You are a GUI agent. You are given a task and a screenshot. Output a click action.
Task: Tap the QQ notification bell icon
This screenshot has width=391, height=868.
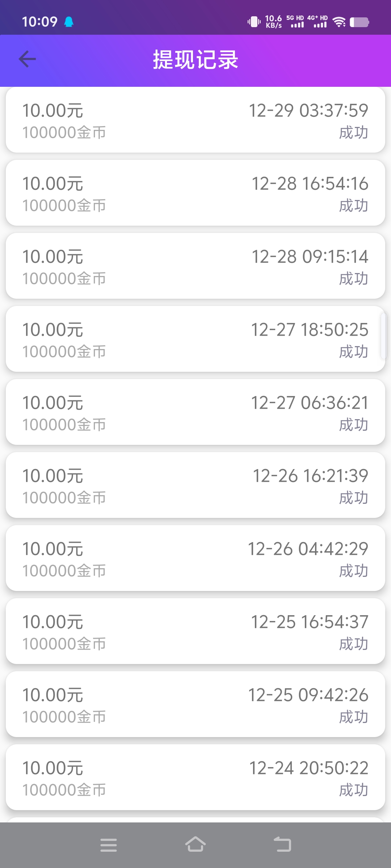(x=69, y=22)
